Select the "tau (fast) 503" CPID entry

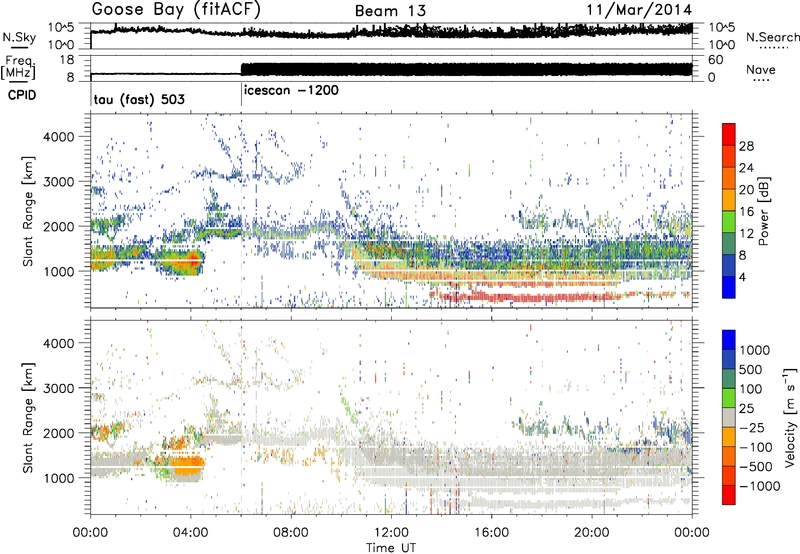pyautogui.click(x=139, y=99)
